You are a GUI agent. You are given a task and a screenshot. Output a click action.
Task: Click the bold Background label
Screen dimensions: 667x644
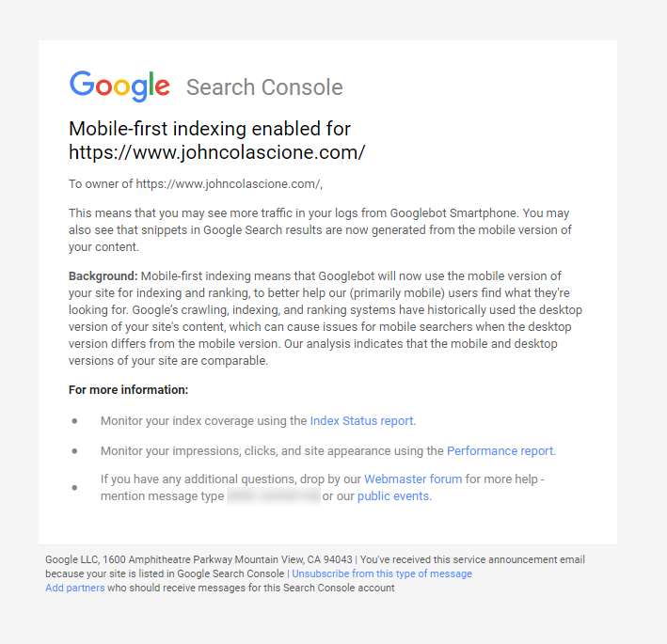[103, 276]
